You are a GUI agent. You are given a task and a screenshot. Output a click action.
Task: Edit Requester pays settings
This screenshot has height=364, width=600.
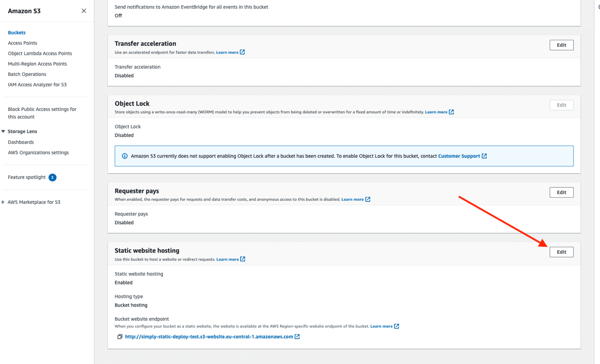click(561, 193)
